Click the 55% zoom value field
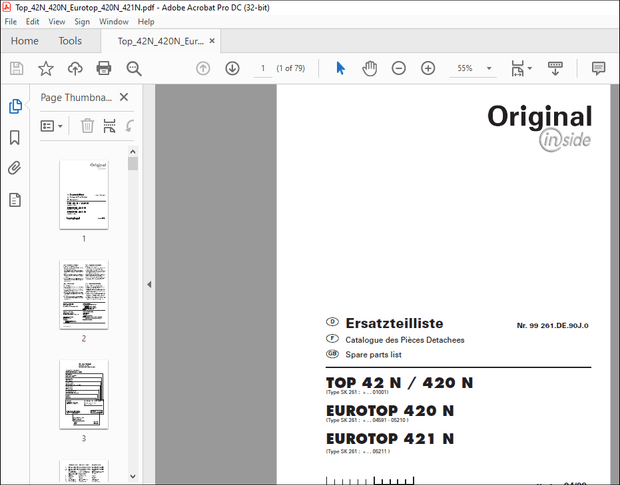Screen dimensions: 620x485 (x=465, y=68)
